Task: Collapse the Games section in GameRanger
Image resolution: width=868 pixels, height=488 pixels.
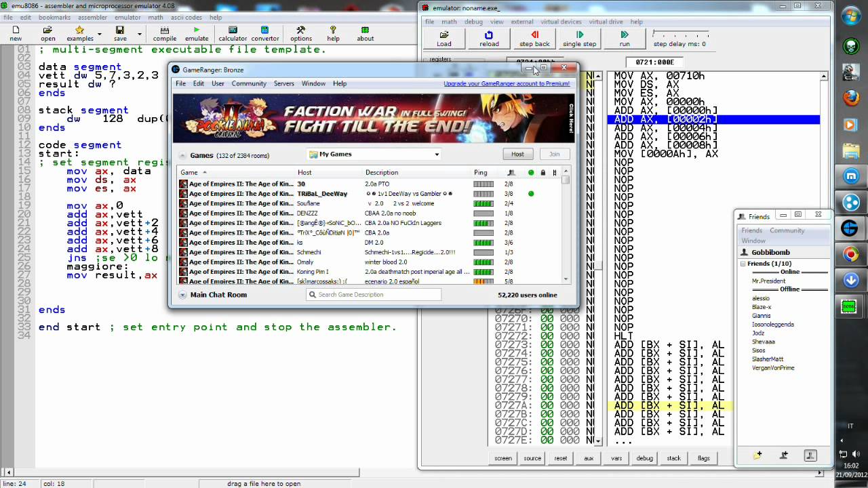Action: (x=182, y=155)
